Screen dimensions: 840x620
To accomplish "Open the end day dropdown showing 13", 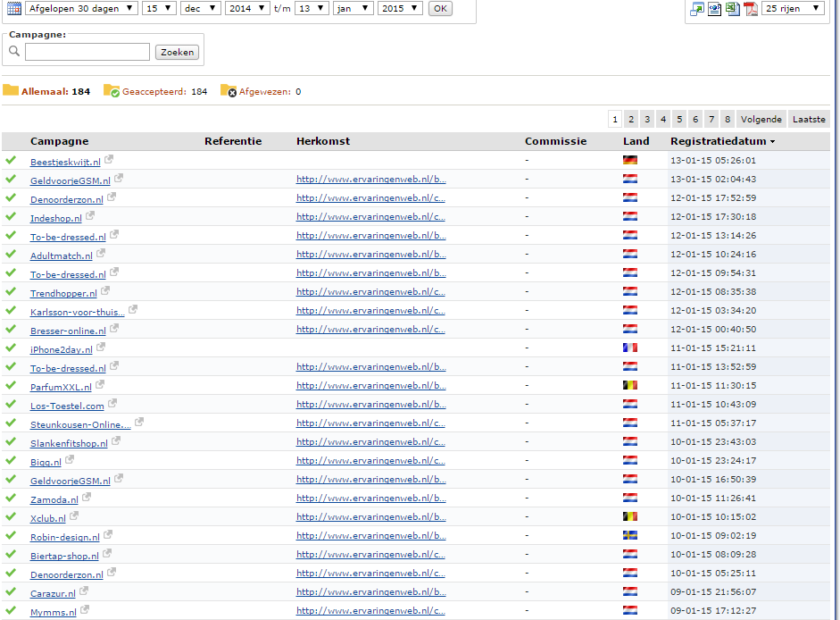I will pos(312,8).
